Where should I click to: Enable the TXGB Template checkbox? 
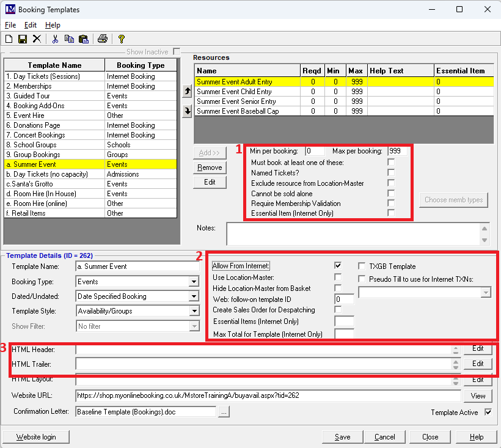click(362, 266)
